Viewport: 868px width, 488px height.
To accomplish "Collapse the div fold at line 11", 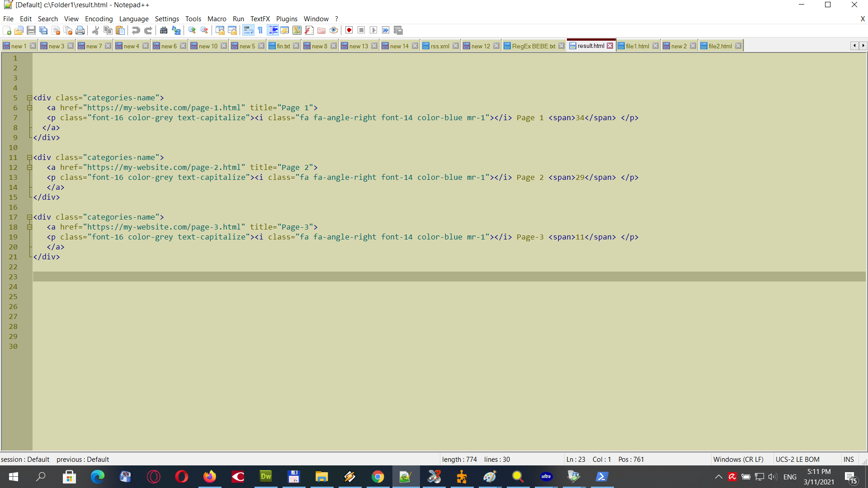I will (29, 157).
